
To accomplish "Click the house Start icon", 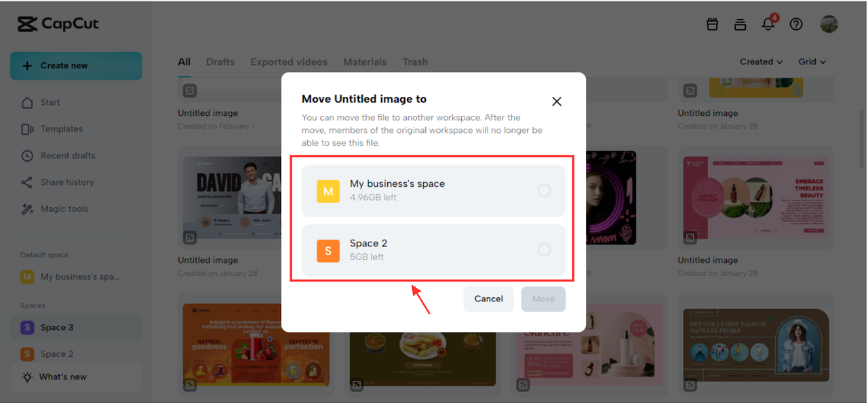I will (x=27, y=102).
